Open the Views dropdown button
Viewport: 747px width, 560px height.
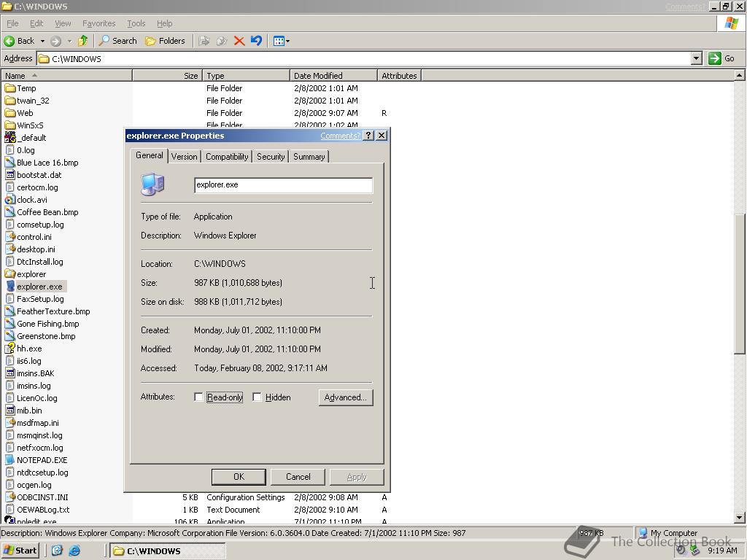(281, 41)
